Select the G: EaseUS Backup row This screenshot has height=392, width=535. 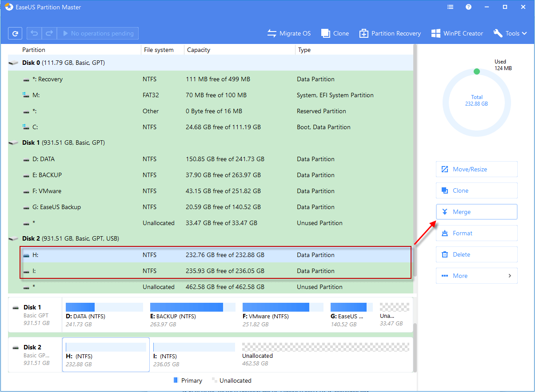click(x=211, y=207)
